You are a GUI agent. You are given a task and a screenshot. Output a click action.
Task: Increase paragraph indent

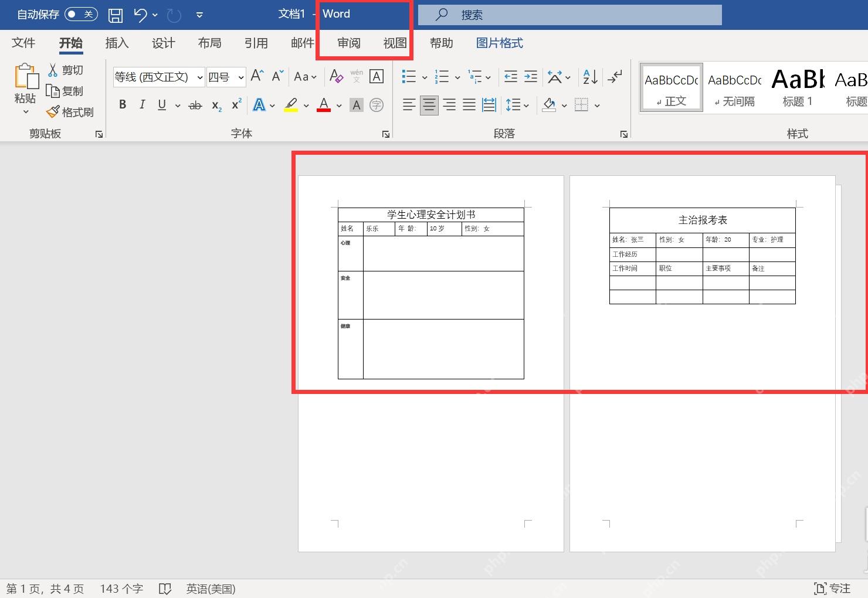pyautogui.click(x=531, y=76)
